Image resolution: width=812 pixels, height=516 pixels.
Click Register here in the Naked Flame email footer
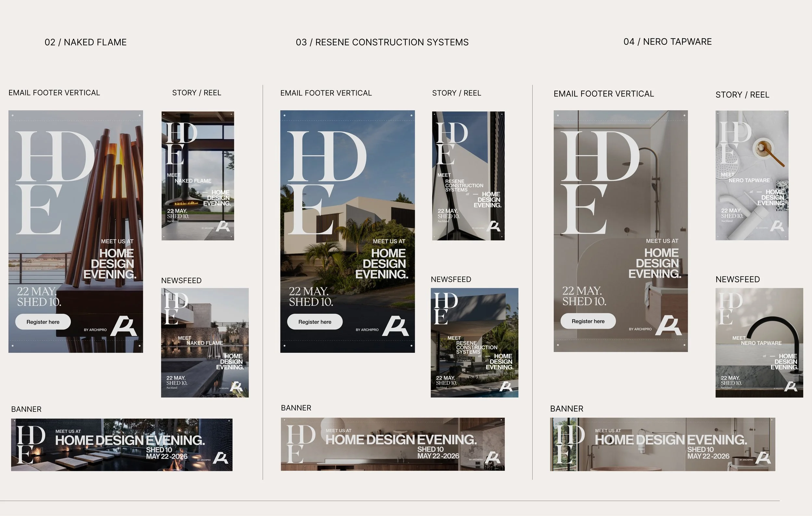point(43,322)
